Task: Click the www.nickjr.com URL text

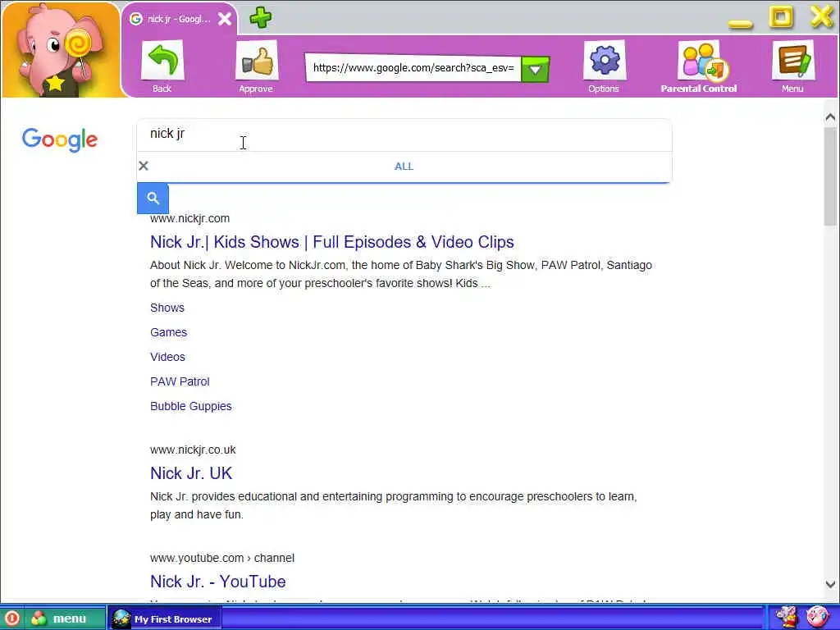Action: pyautogui.click(x=189, y=218)
